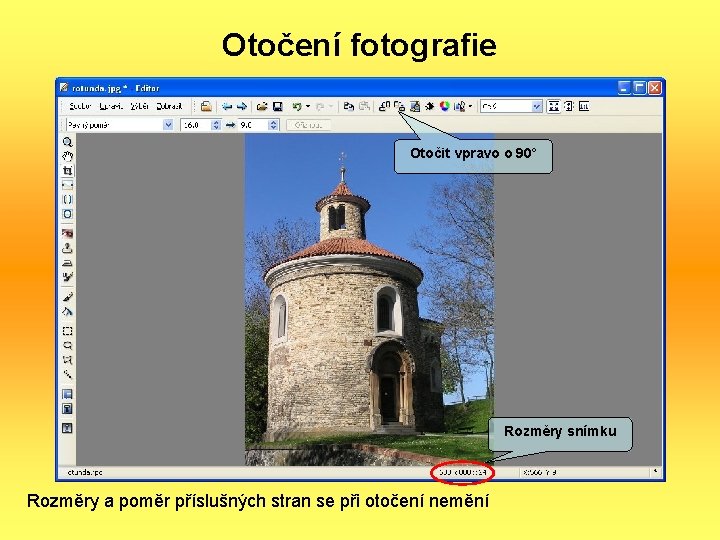Click the color wheel adjustment icon

(444, 107)
